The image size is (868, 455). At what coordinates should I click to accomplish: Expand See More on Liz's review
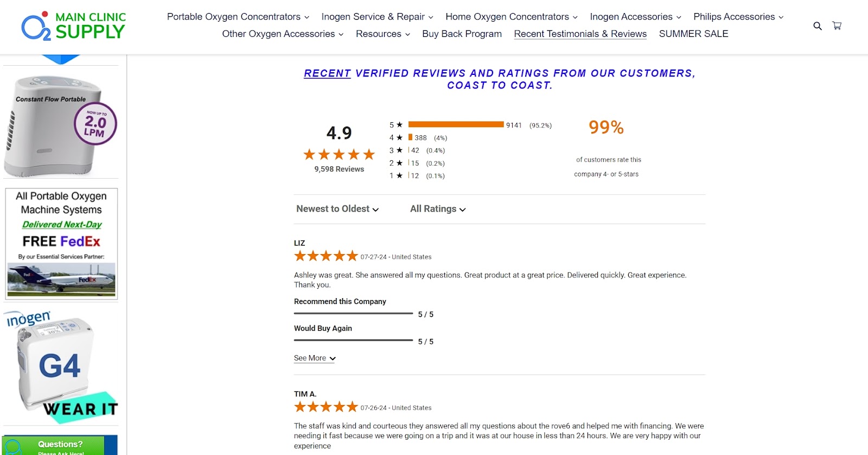click(x=315, y=358)
